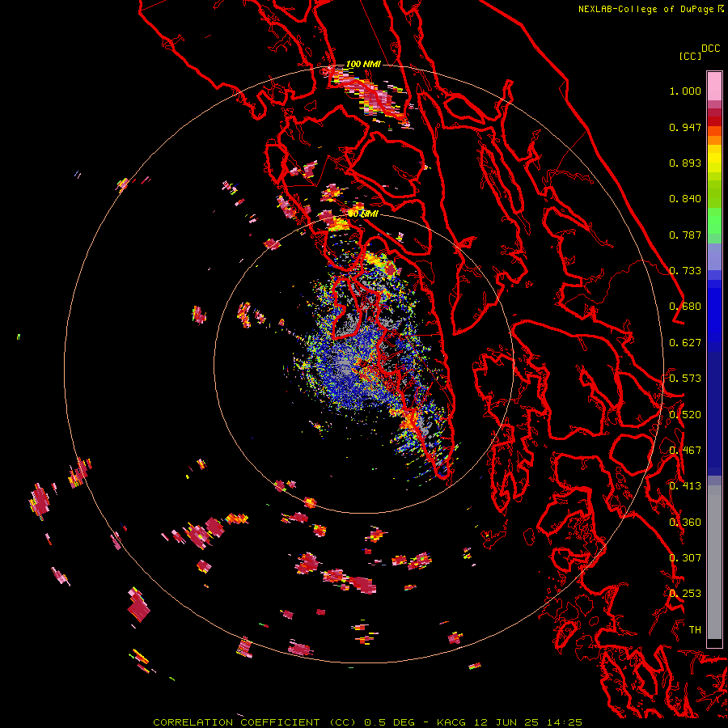
Task: Click the DCC legend title
Action: pyautogui.click(x=711, y=49)
